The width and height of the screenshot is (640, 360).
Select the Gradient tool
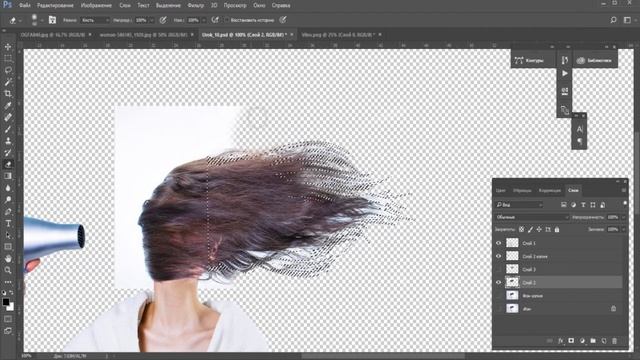click(x=8, y=176)
